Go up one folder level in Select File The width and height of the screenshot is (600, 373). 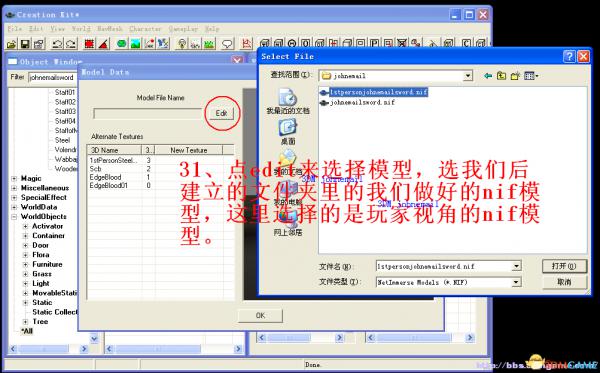[501, 76]
